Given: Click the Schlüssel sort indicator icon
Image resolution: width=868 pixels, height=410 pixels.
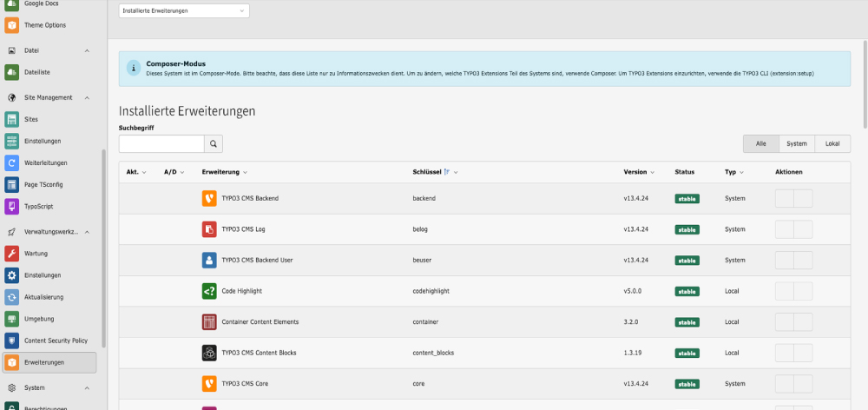Looking at the screenshot, I should pyautogui.click(x=447, y=172).
